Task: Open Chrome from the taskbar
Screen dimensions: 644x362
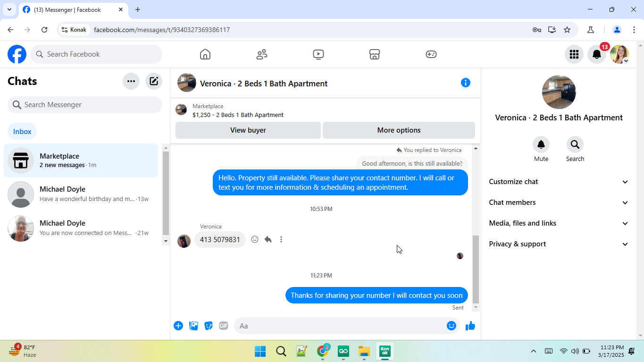Action: click(x=323, y=351)
